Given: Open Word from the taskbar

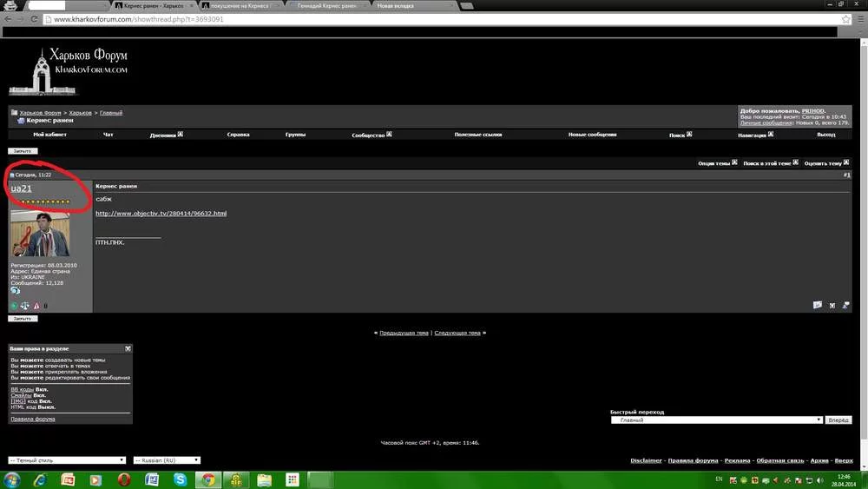Looking at the screenshot, I should (x=152, y=479).
